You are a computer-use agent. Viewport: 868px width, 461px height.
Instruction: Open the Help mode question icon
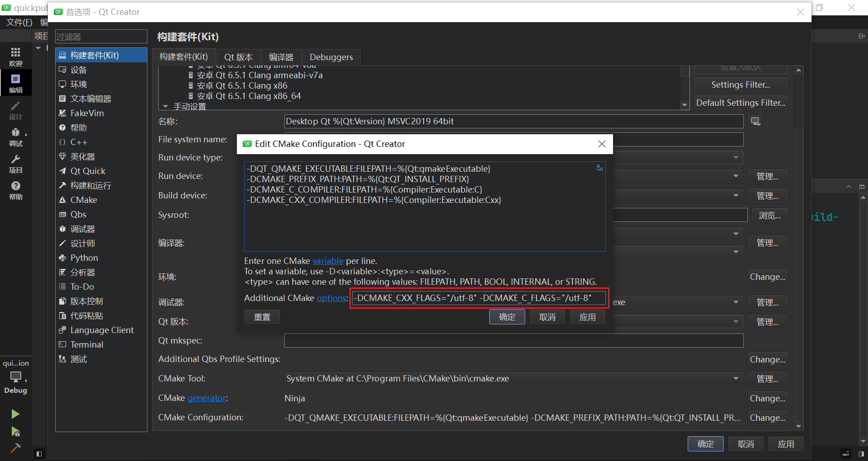[x=15, y=189]
